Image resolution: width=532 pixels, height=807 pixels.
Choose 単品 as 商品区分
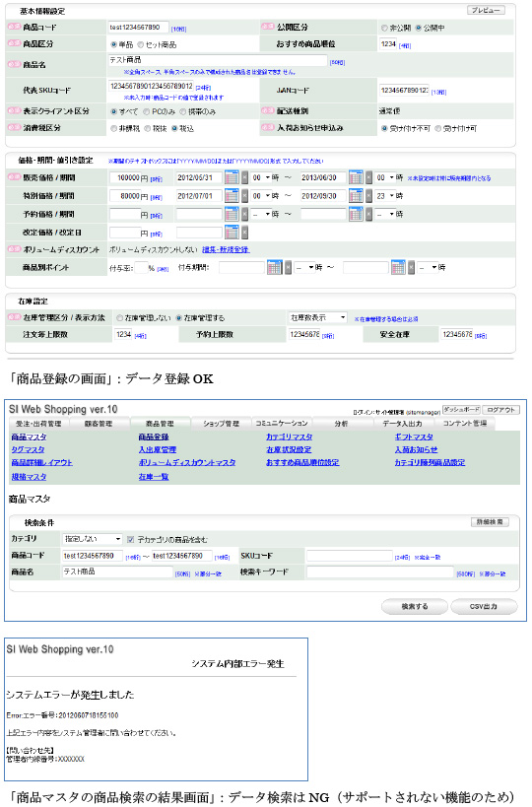[113, 44]
